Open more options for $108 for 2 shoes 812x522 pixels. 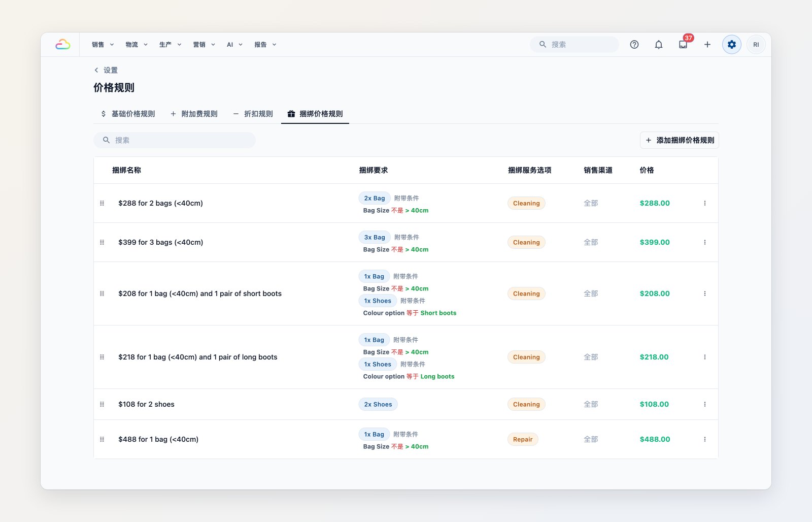pos(705,404)
